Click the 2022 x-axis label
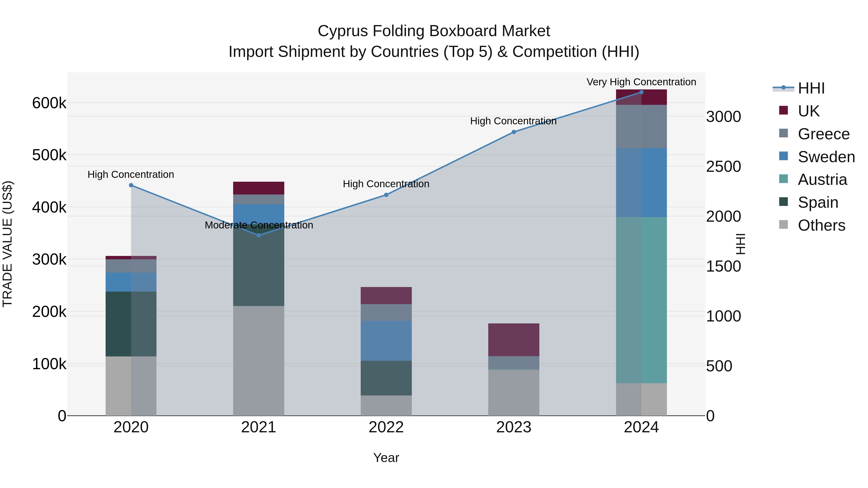This screenshot has height=488, width=868. coord(387,427)
